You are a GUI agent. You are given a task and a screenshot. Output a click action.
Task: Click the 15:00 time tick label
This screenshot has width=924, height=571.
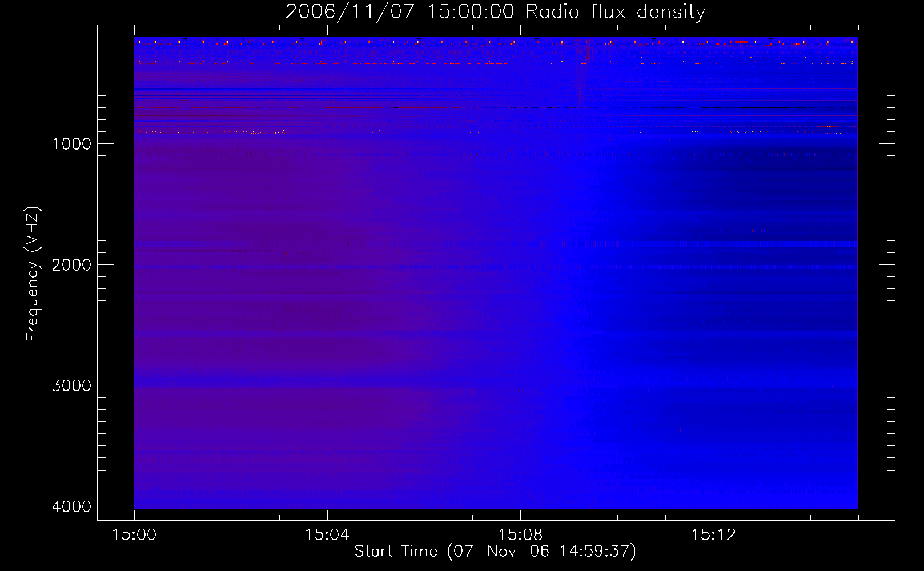(x=134, y=535)
